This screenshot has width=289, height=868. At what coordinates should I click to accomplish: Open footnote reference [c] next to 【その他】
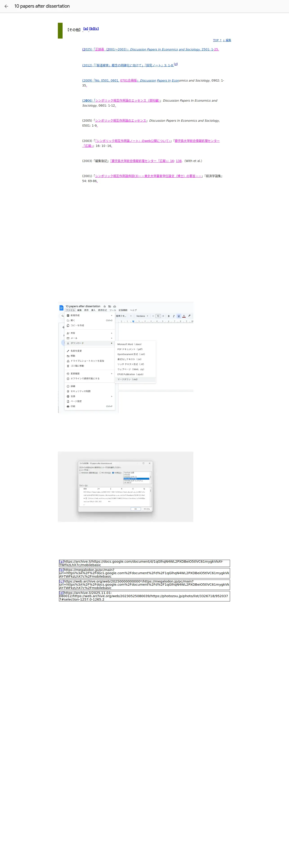click(96, 29)
